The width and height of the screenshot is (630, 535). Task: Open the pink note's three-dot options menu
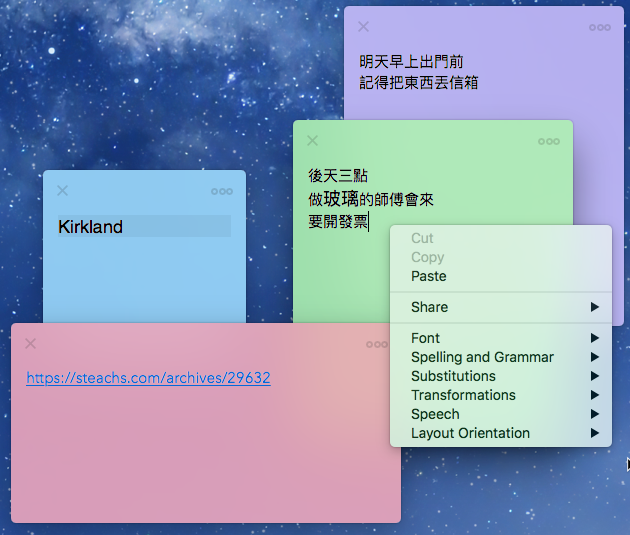[x=376, y=344]
